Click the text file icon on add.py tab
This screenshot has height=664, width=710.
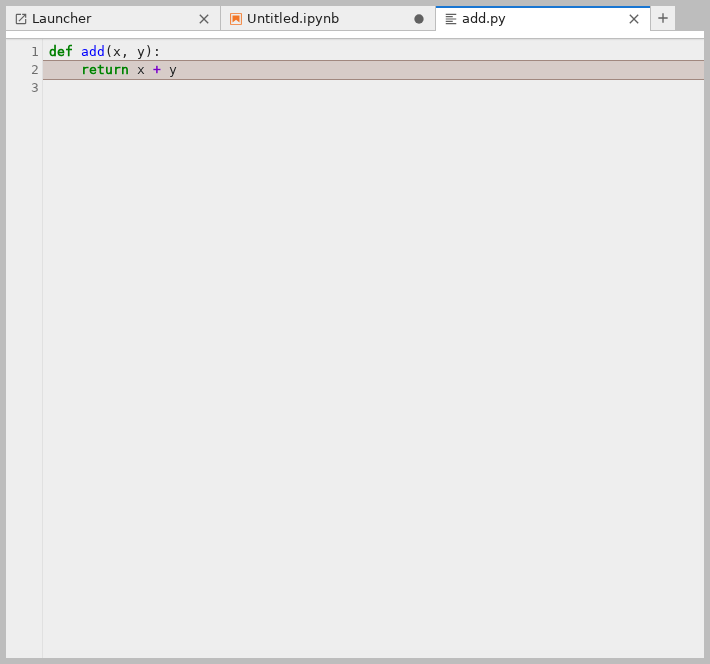(451, 19)
